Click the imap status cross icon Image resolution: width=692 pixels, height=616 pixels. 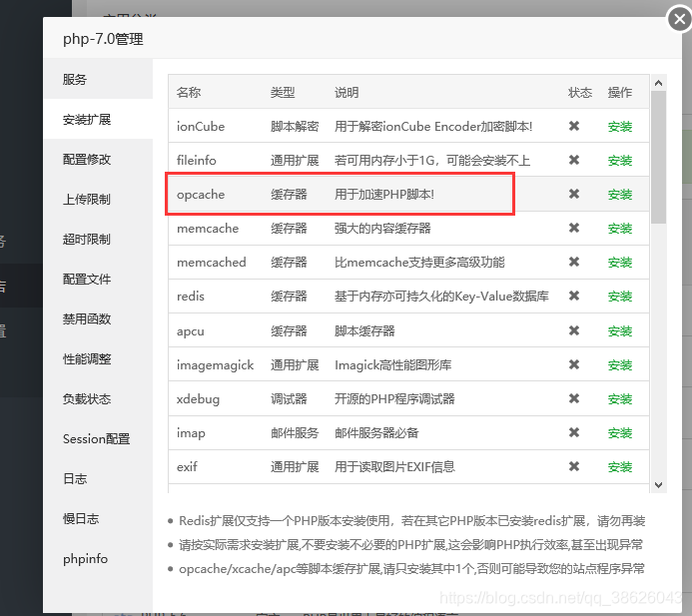(x=574, y=433)
